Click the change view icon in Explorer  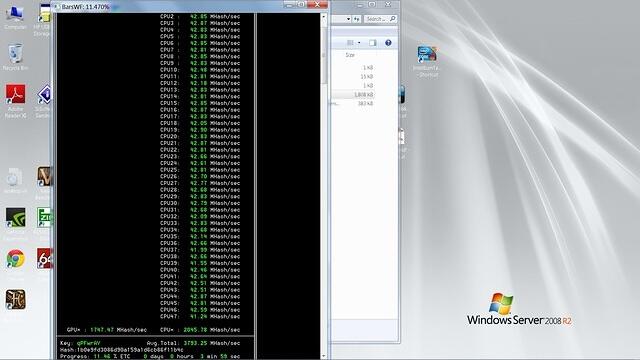click(350, 43)
